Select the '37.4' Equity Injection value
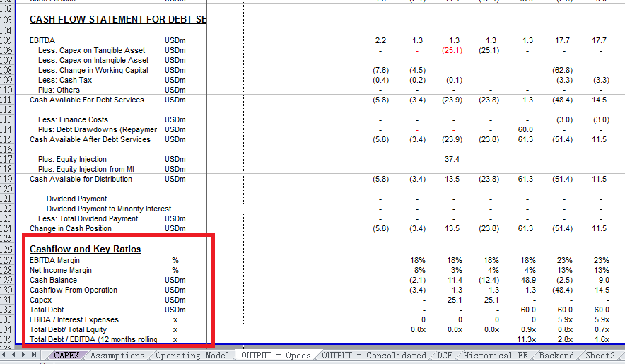Viewport: 625px width, 364px height. coord(452,159)
